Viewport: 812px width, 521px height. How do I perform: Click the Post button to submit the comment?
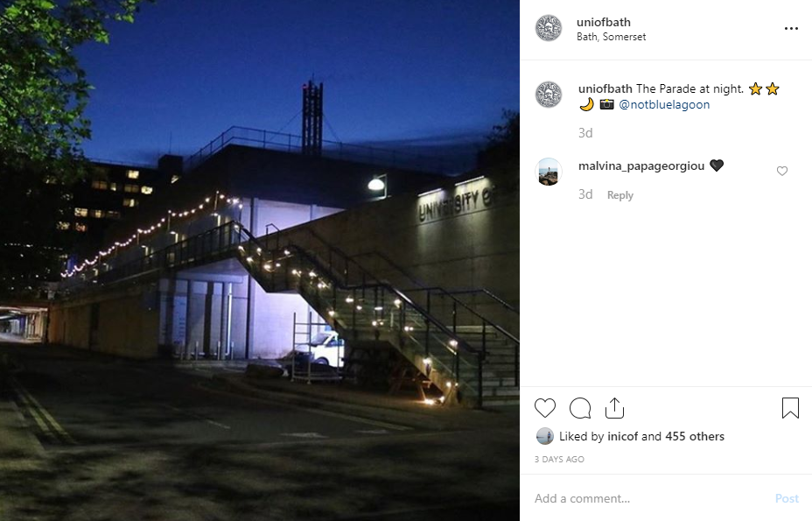787,498
